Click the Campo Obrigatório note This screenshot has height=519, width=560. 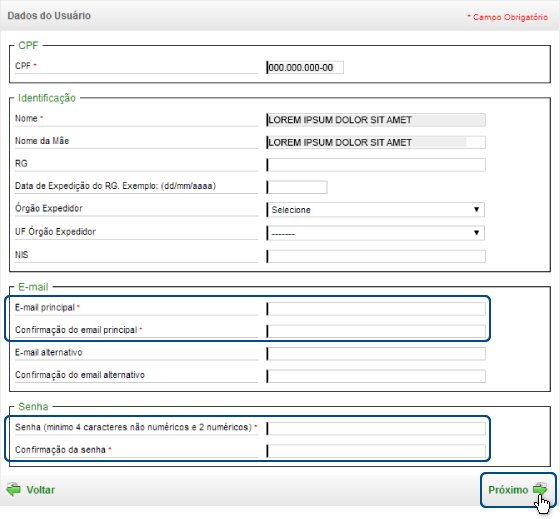[508, 17]
